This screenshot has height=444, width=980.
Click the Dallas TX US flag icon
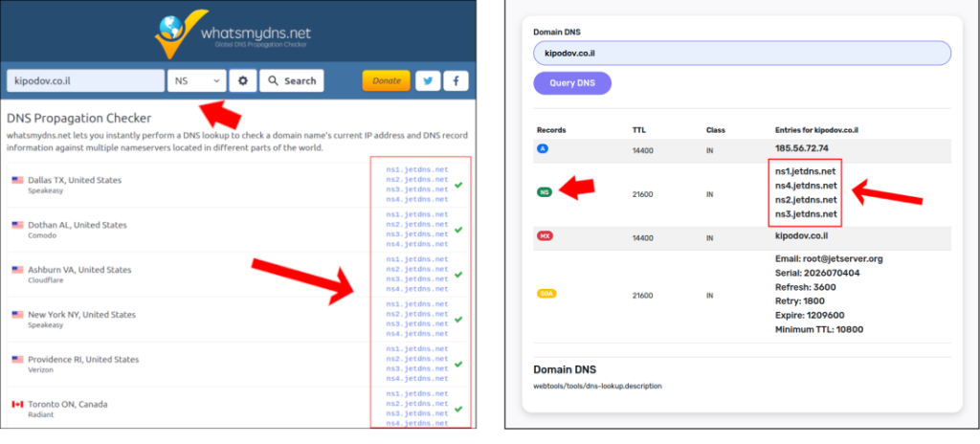(17, 180)
